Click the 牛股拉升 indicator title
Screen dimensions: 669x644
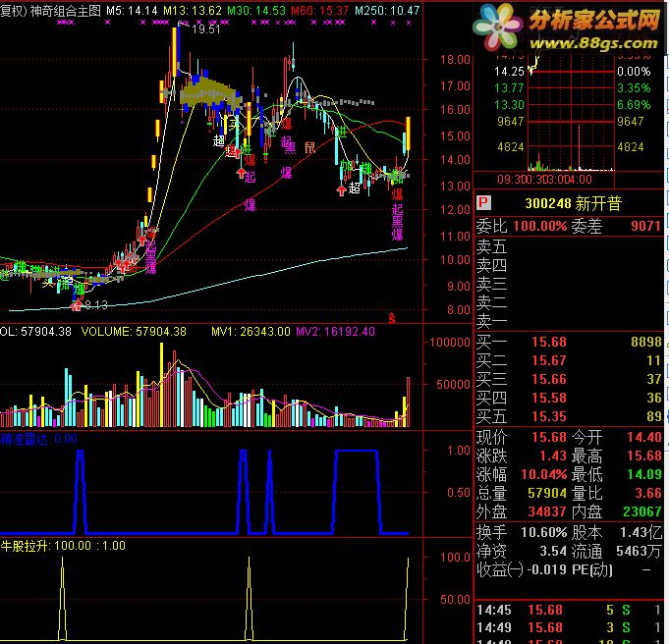click(25, 546)
